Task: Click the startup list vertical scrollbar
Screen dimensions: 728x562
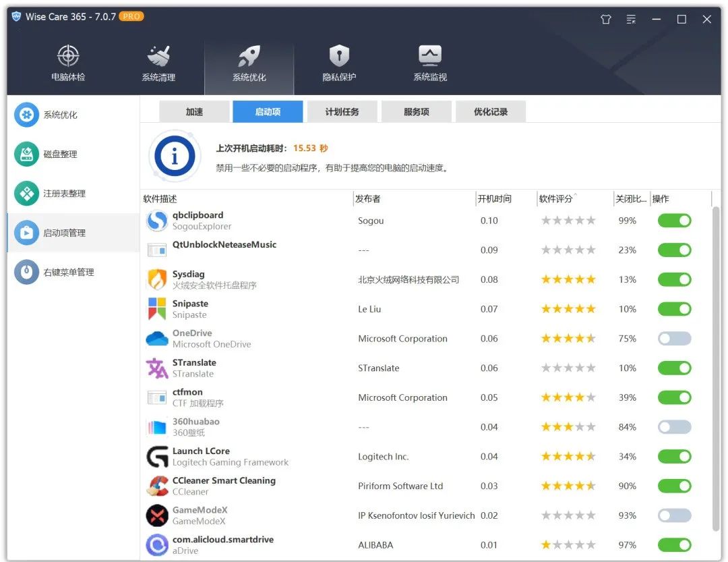Action: click(x=715, y=368)
